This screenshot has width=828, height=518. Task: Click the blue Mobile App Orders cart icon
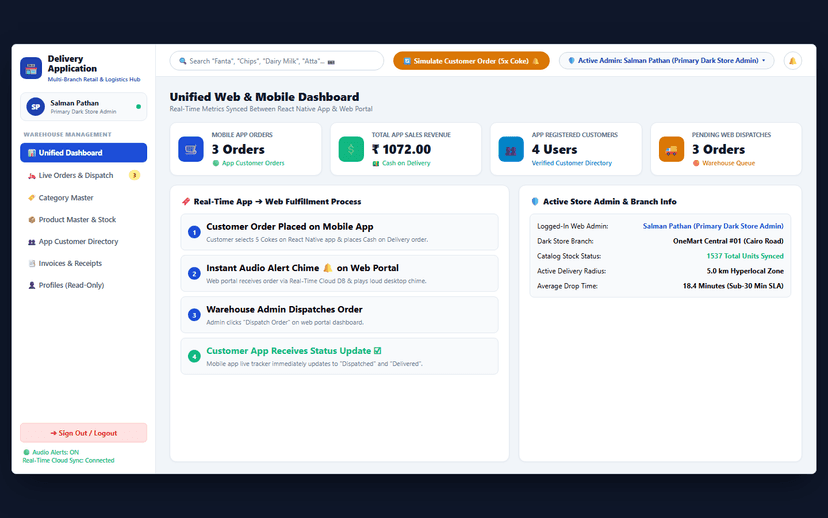[x=191, y=149]
